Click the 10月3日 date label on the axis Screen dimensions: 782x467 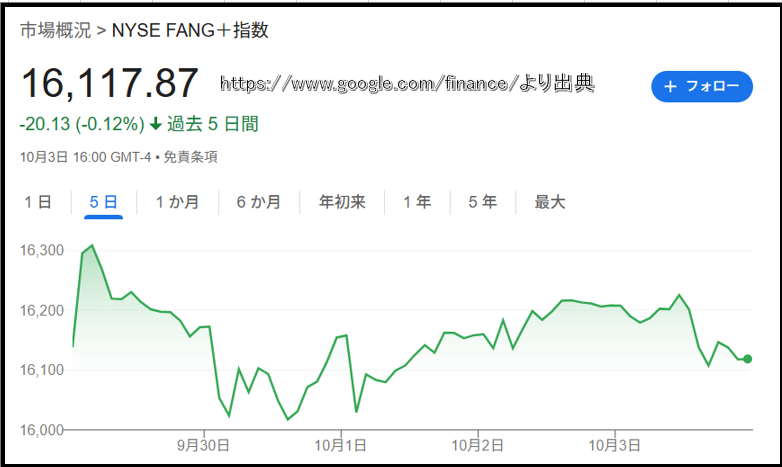(614, 445)
